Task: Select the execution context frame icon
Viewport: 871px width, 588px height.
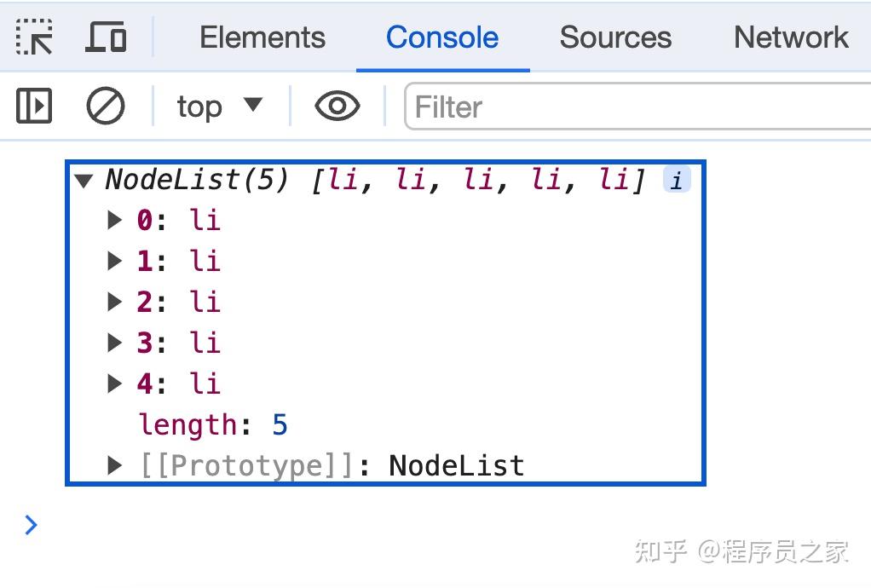Action: click(x=218, y=107)
